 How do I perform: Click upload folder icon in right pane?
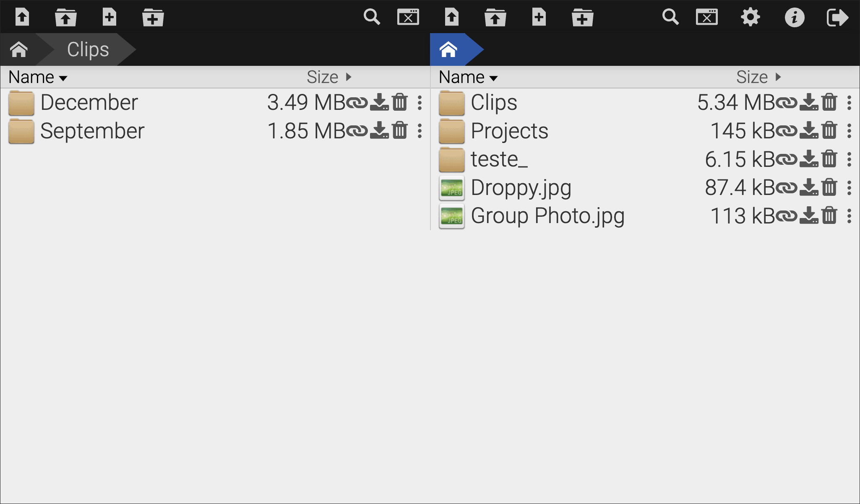[x=495, y=18]
